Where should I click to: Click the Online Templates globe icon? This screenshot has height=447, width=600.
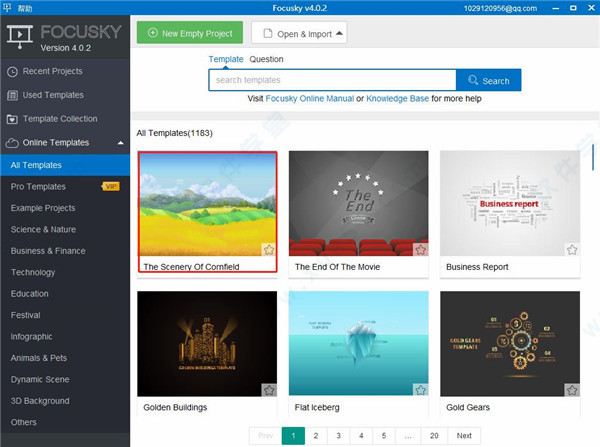(12, 143)
